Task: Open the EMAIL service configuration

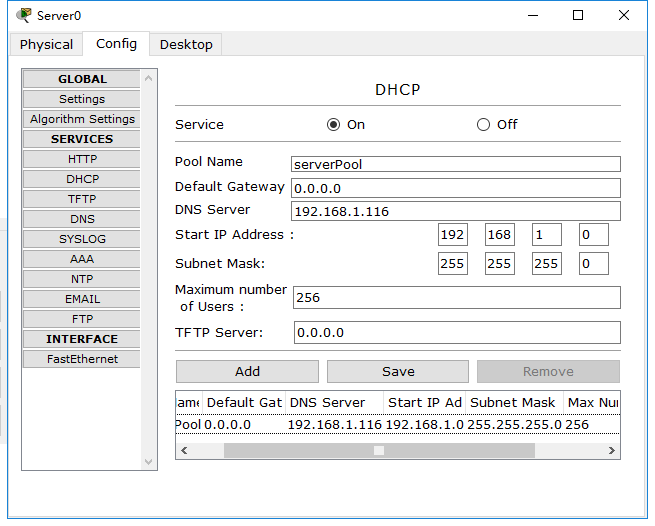Action: tap(82, 300)
